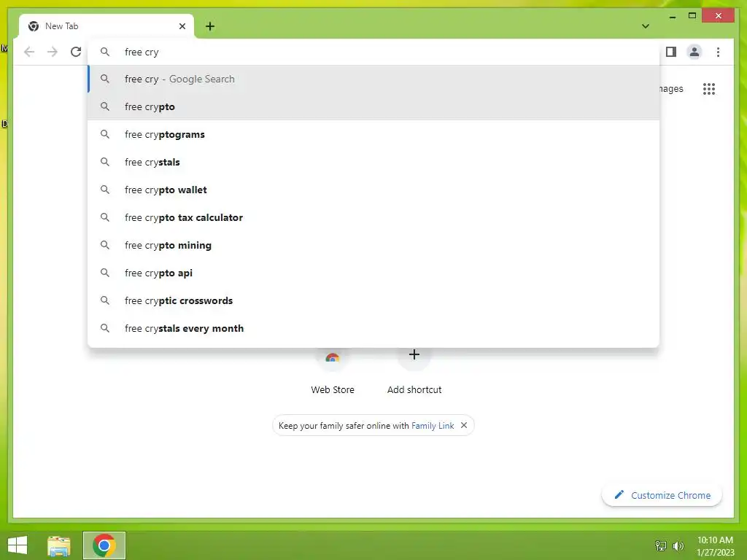Open File Explorer from the taskbar
The image size is (747, 560).
pos(59,545)
